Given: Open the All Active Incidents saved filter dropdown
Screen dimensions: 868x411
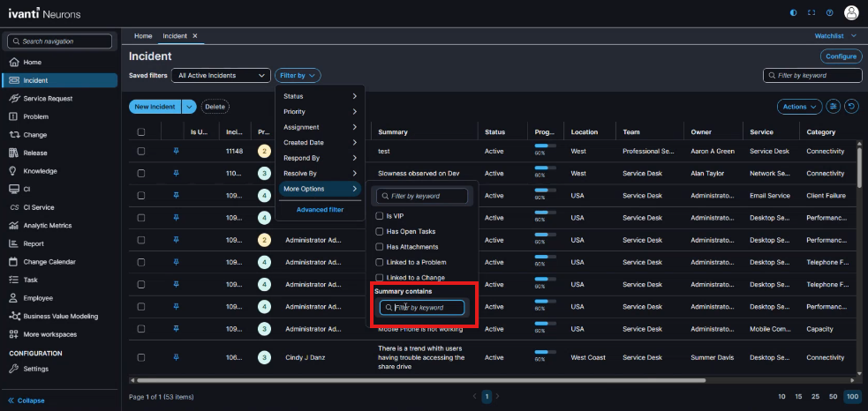Looking at the screenshot, I should [x=221, y=76].
